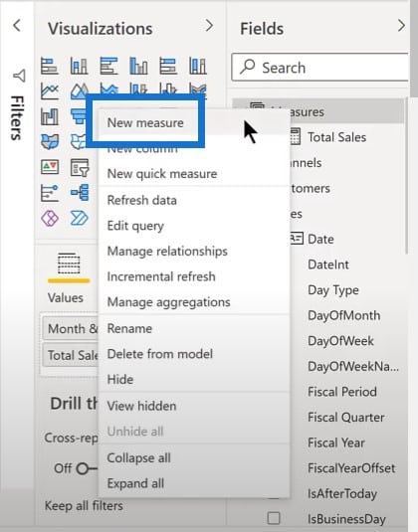Image resolution: width=418 pixels, height=532 pixels.
Task: Select the Power Automate visual icon
Action: pyautogui.click(x=79, y=218)
